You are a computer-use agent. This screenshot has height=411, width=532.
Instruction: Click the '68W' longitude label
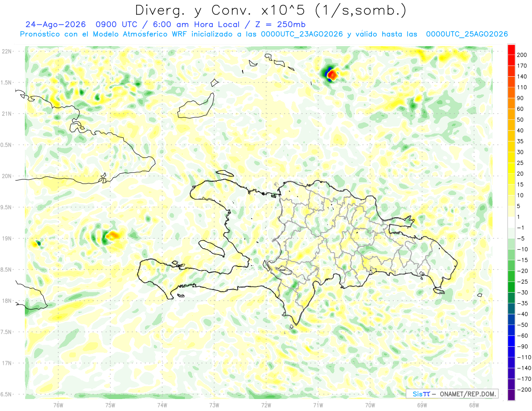(x=474, y=404)
